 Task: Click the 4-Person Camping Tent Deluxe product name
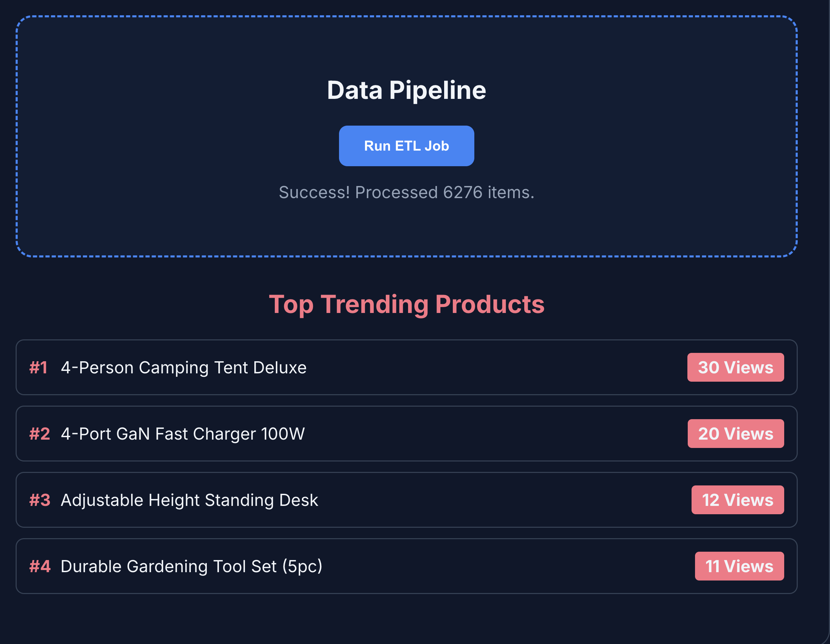184,367
